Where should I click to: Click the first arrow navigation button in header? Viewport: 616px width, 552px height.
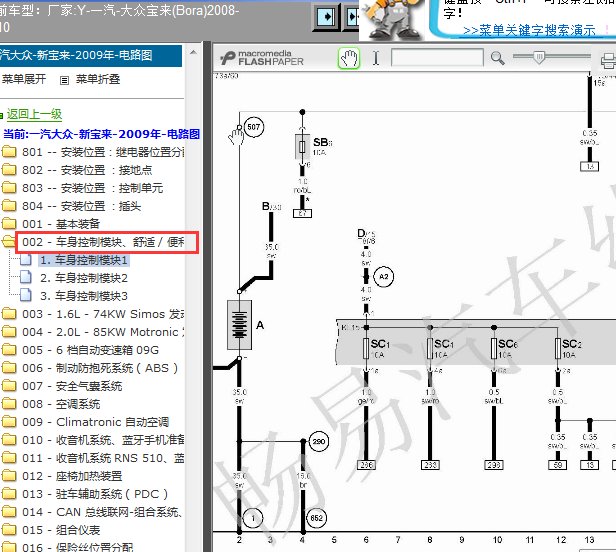(x=326, y=17)
